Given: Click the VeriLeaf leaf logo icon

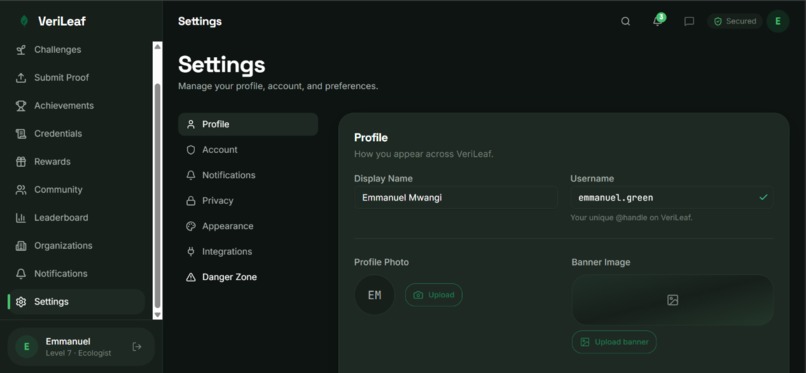Looking at the screenshot, I should point(24,21).
